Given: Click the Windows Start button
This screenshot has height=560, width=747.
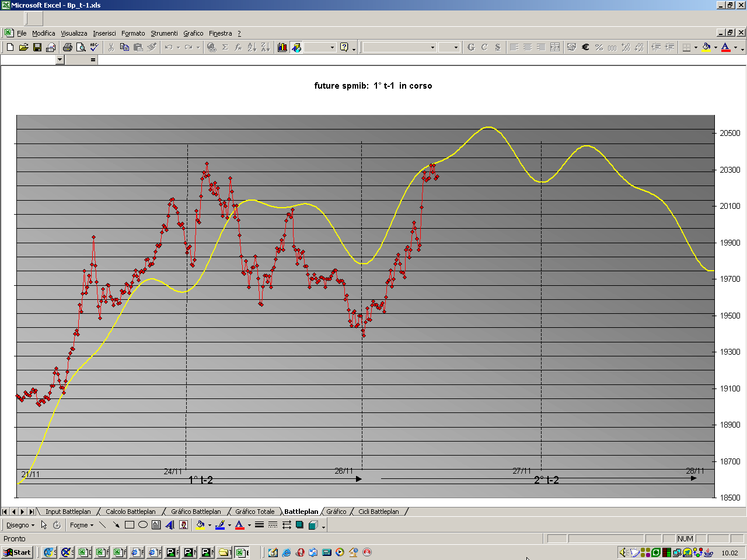Looking at the screenshot, I should [18, 552].
